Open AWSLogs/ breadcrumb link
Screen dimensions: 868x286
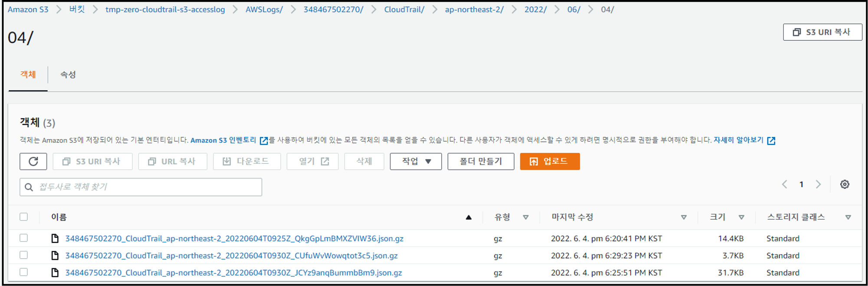[264, 10]
